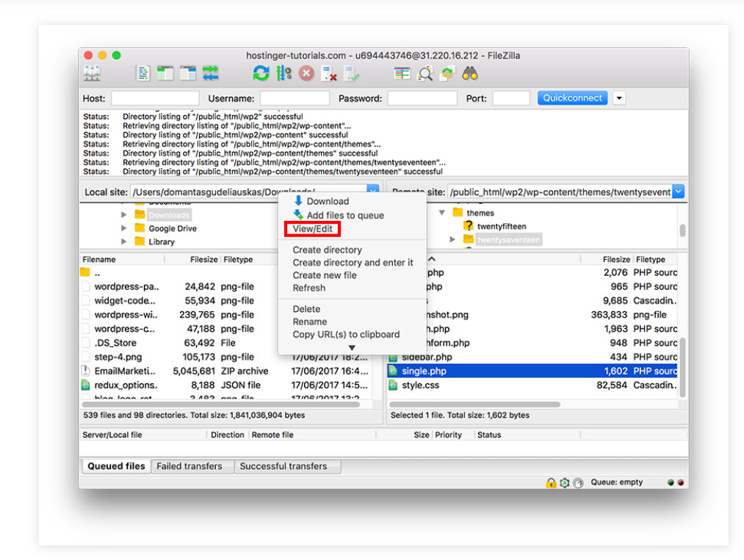The width and height of the screenshot is (744, 560).
Task: Toggle the speed limits in status bar
Action: pyautogui.click(x=579, y=482)
